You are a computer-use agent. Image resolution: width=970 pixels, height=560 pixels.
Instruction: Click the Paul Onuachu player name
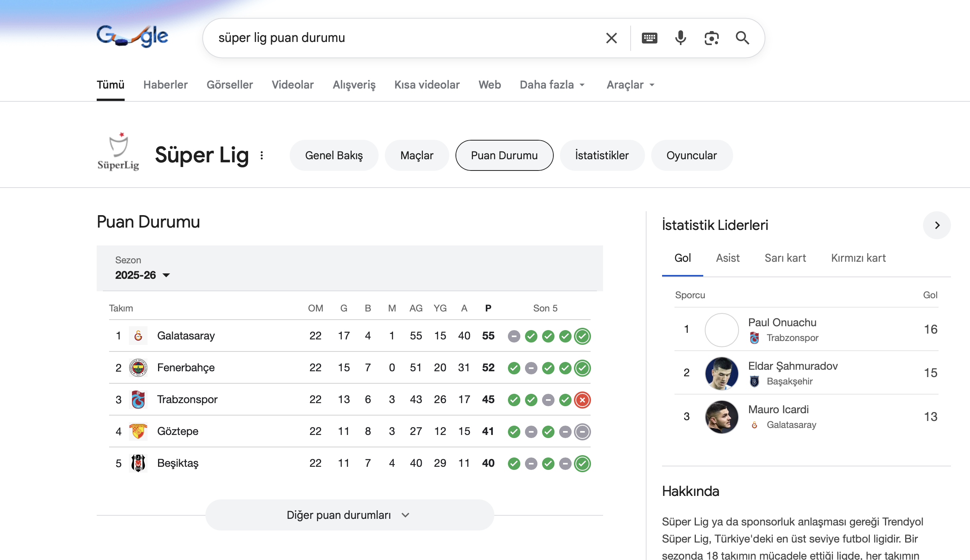coord(782,322)
